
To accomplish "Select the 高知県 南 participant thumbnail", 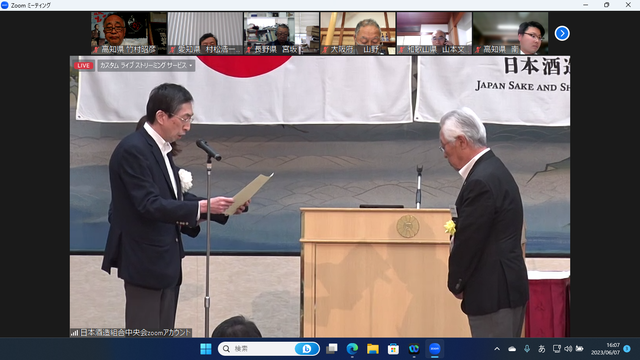I will [x=511, y=33].
